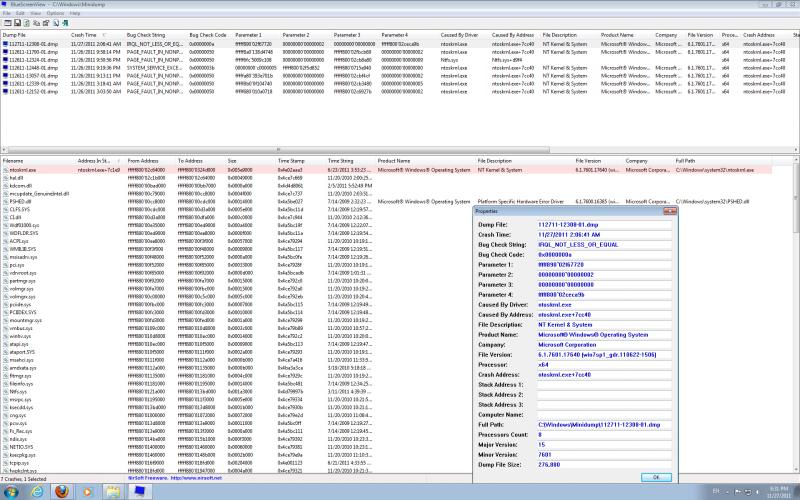Open Windows Explorer folder icon on taskbar
The height and width of the screenshot is (500, 800).
coord(112,492)
